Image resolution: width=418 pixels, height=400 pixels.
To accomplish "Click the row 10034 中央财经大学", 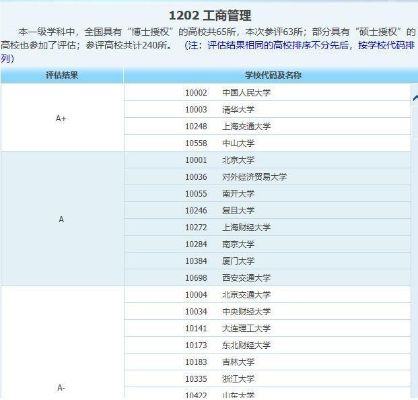I will (x=267, y=312).
